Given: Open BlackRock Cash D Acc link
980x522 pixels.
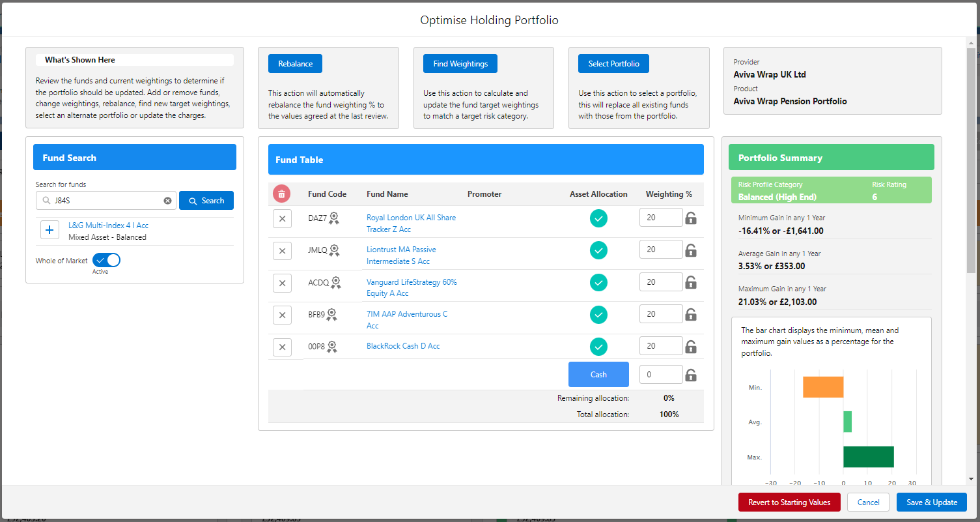Looking at the screenshot, I should pos(403,346).
